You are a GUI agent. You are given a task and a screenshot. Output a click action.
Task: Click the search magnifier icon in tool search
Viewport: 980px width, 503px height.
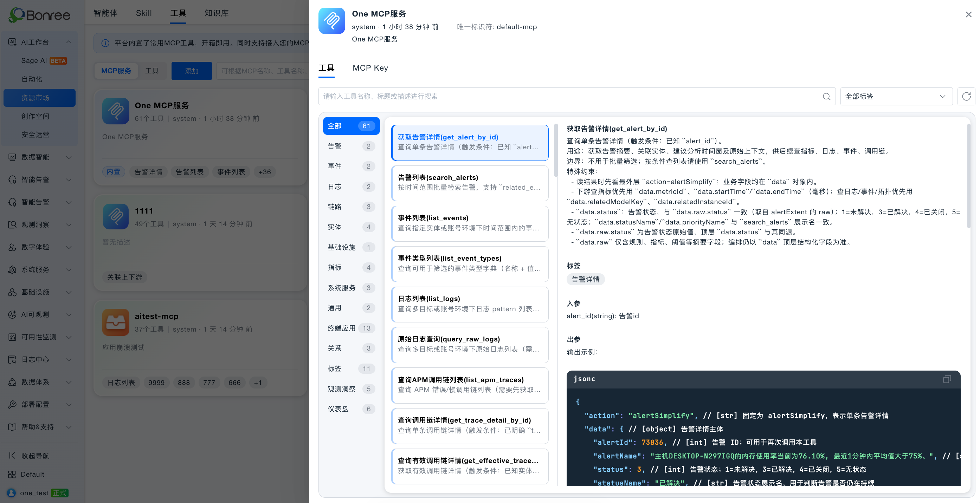pyautogui.click(x=826, y=97)
